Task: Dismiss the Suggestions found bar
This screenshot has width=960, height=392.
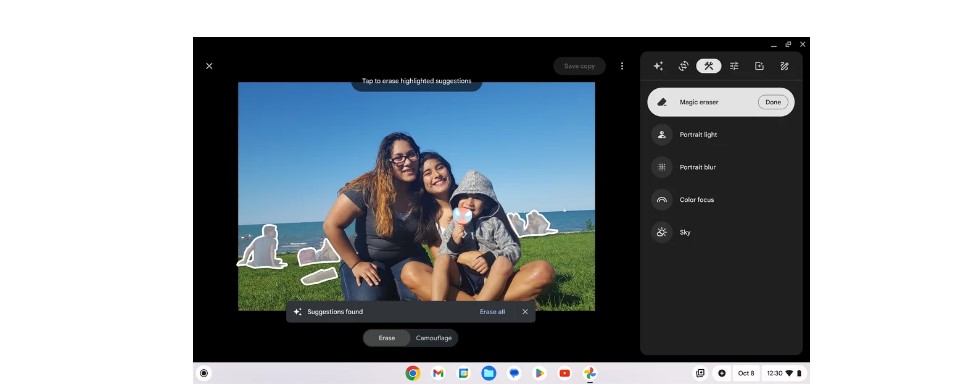Action: [525, 312]
